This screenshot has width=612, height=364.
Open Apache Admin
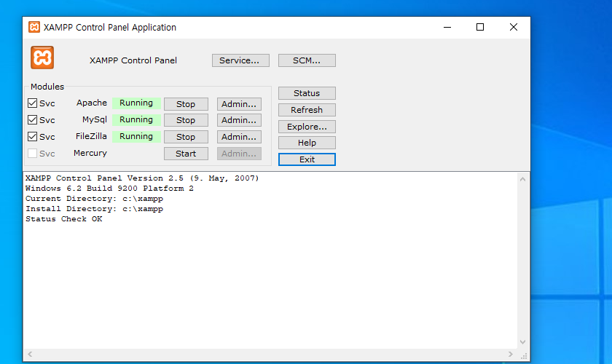pyautogui.click(x=239, y=104)
